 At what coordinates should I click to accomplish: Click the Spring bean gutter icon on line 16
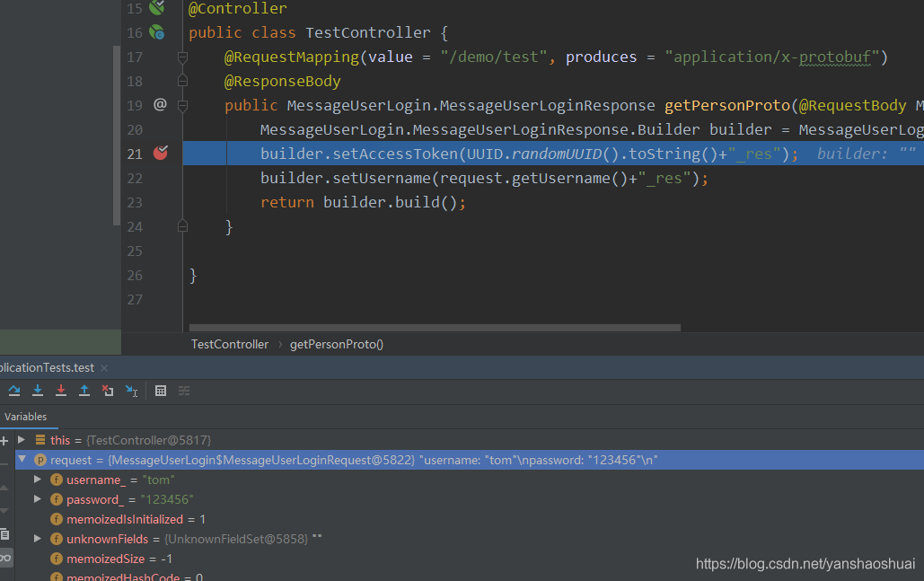pos(157,33)
